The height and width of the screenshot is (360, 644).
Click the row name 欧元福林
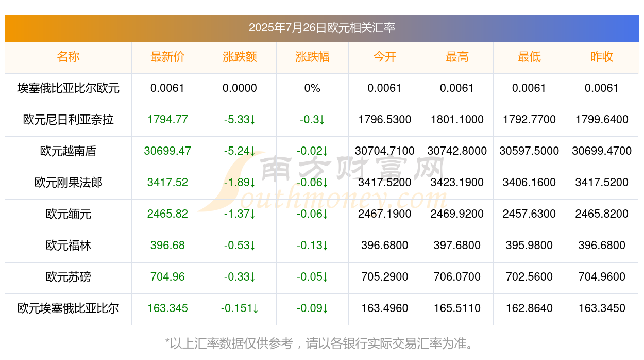click(68, 246)
